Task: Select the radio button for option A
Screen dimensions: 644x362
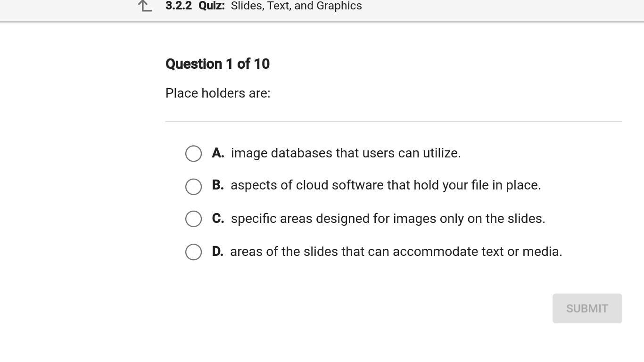Action: [193, 154]
